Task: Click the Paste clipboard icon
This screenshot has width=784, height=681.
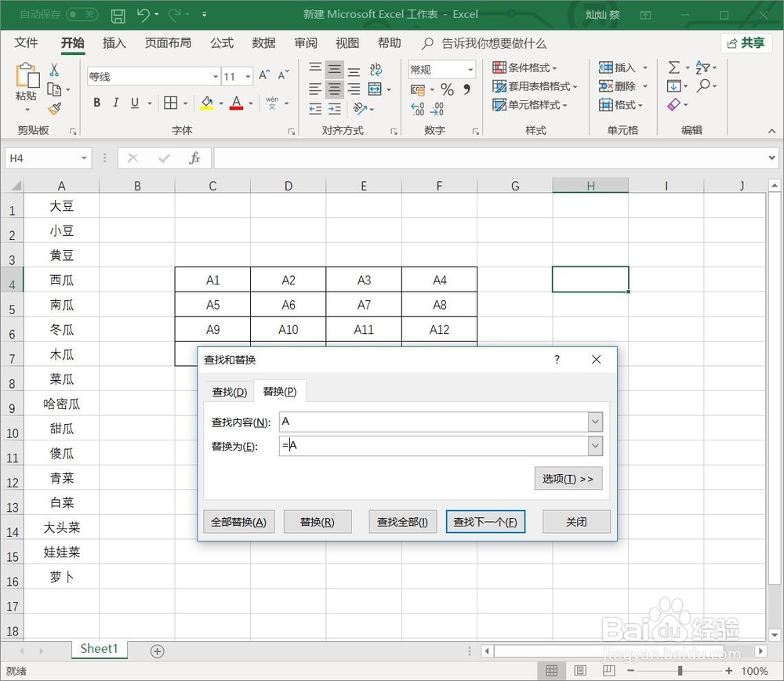Action: [27, 77]
